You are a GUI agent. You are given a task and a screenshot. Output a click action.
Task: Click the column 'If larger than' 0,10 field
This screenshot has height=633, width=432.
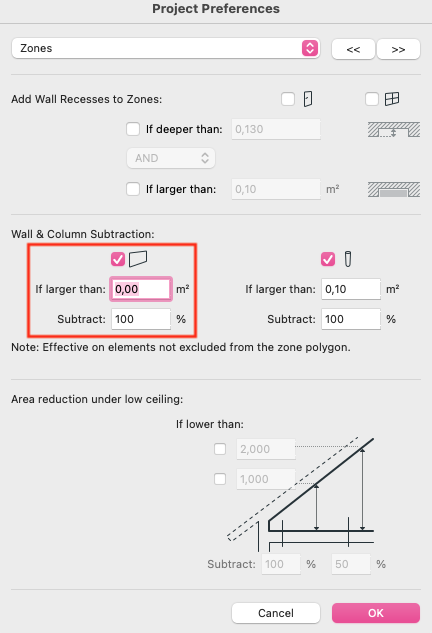click(351, 289)
